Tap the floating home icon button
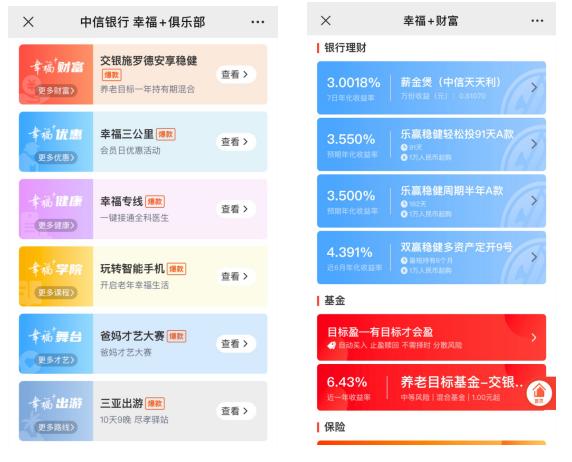This screenshot has width=572, height=462. (x=539, y=393)
